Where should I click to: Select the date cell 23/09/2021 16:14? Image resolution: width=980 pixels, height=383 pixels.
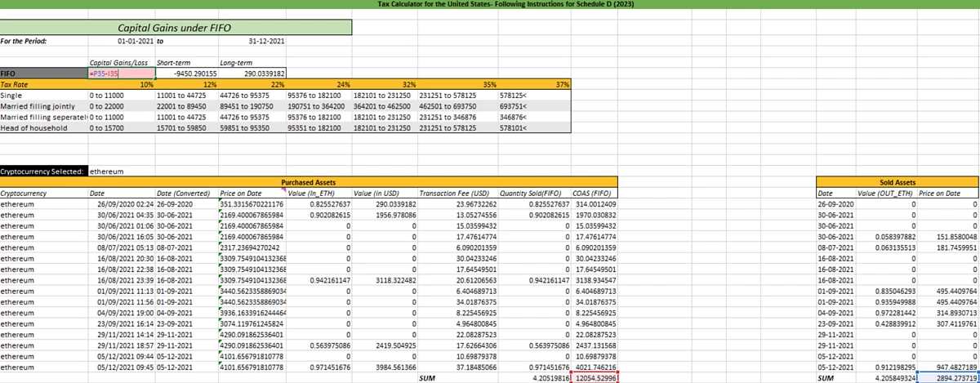pyautogui.click(x=120, y=323)
